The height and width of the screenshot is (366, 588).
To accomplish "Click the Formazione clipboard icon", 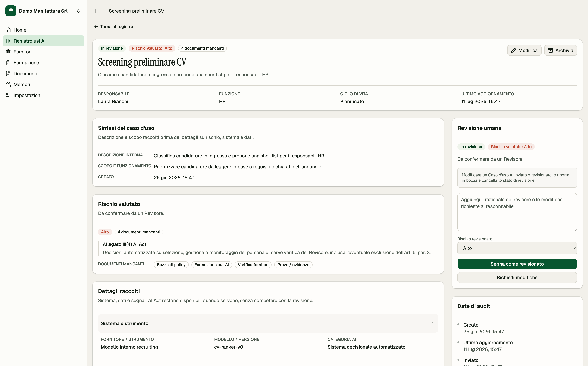I will (8, 63).
